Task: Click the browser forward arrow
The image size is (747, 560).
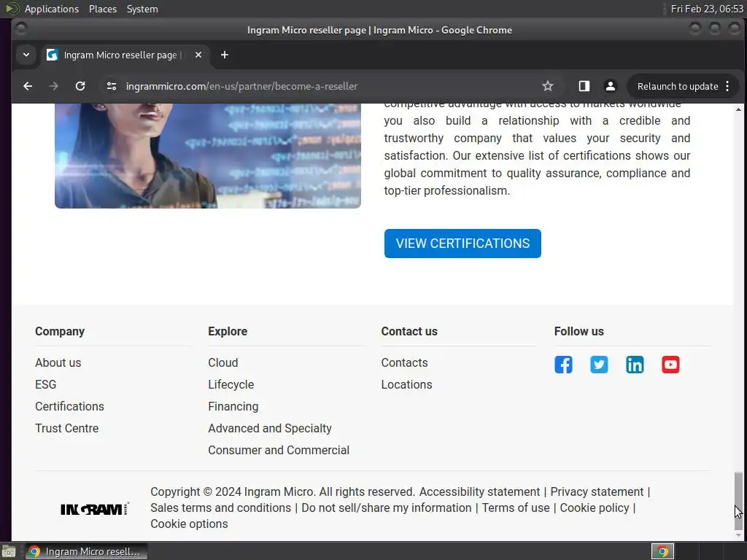Action: click(x=54, y=86)
